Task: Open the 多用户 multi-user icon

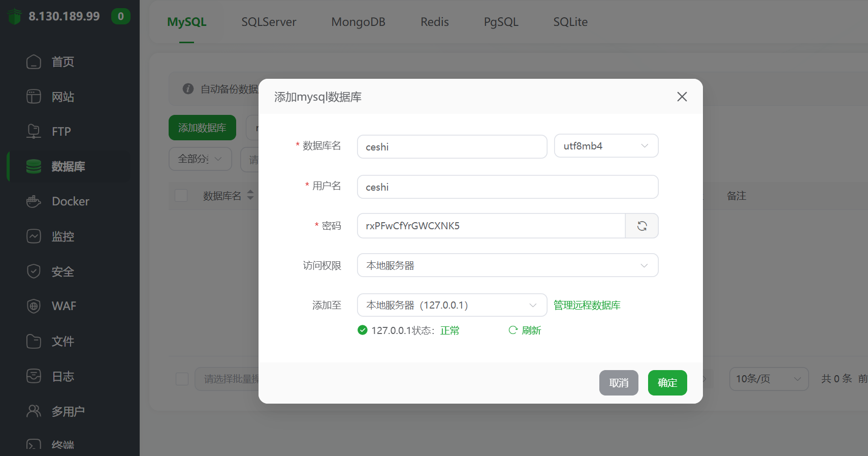Action: 34,411
